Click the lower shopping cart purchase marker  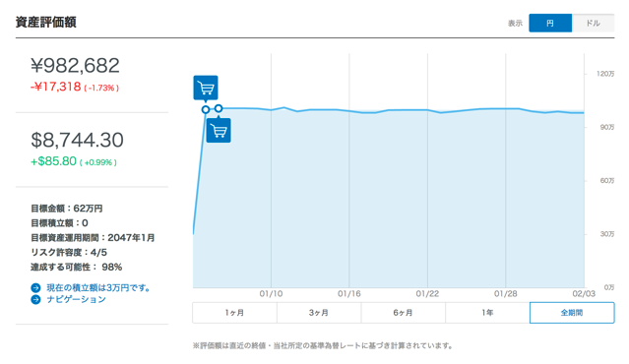click(x=219, y=130)
